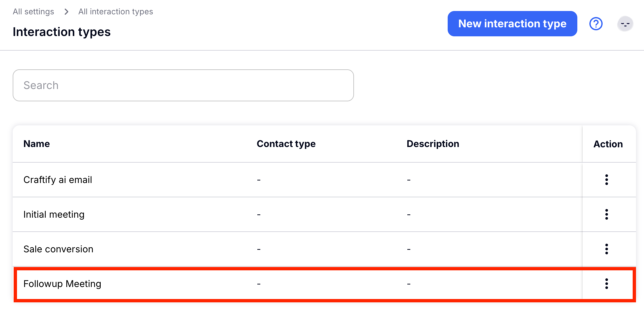Select the Sale conversion row

click(58, 249)
